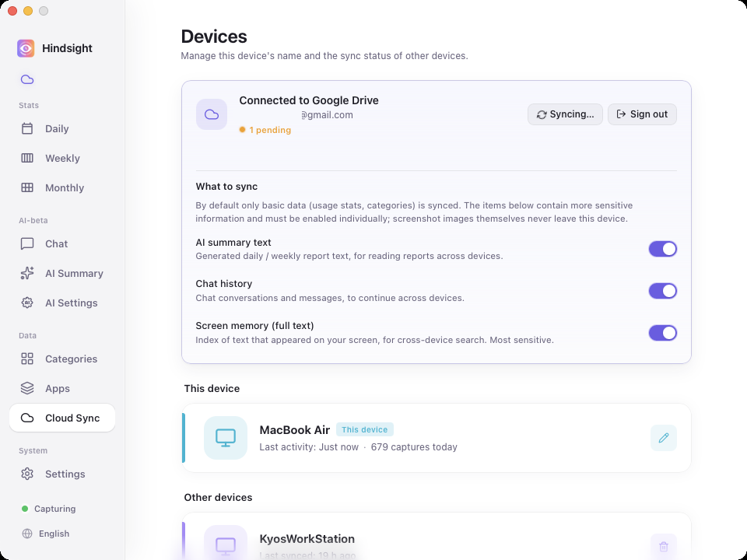
Task: Click the green Capturing status dot
Action: 25,509
